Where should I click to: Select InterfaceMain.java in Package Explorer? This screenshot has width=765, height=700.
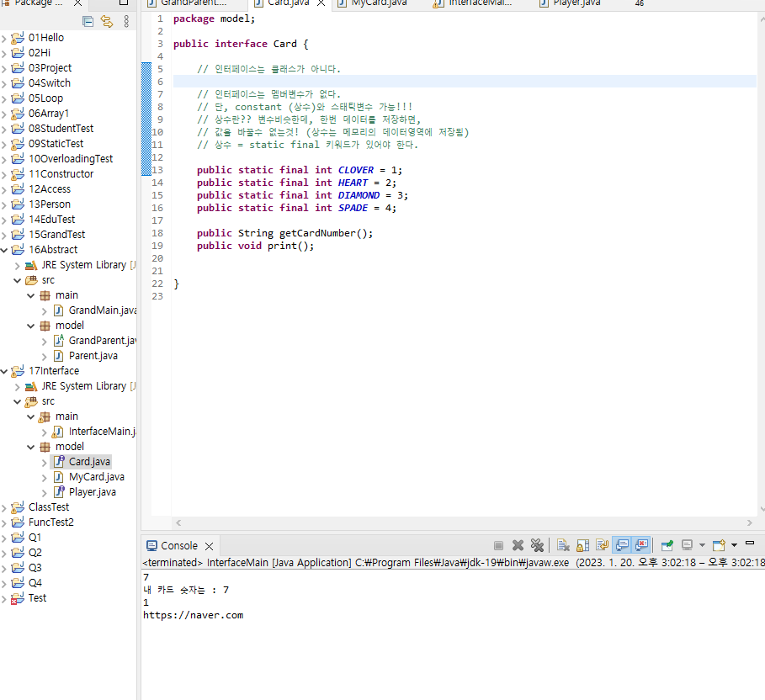[103, 432]
